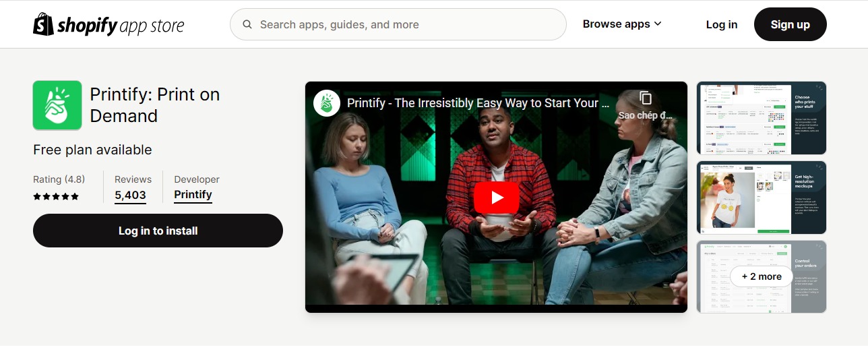Click the copy link icon in video
The height and width of the screenshot is (360, 868).
click(x=645, y=98)
